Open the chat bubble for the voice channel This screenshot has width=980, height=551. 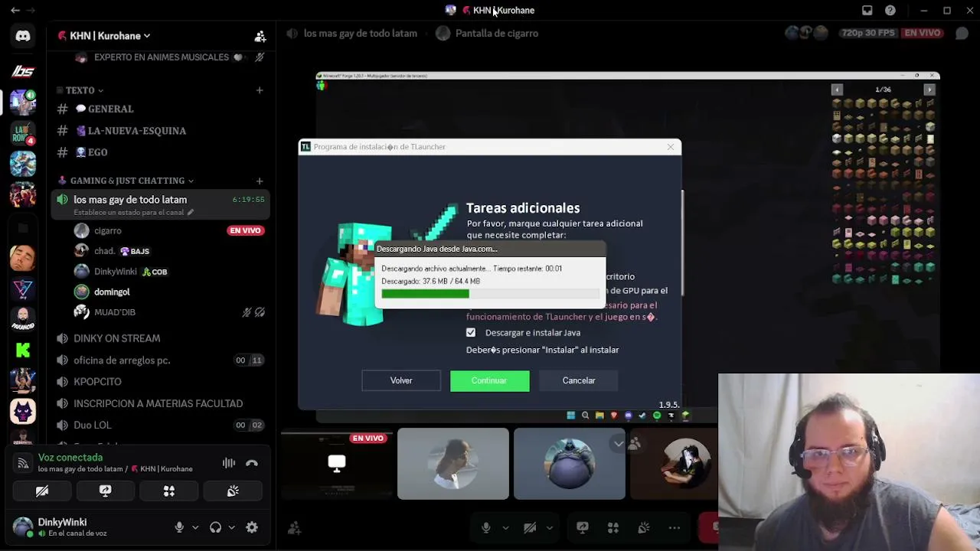[962, 33]
